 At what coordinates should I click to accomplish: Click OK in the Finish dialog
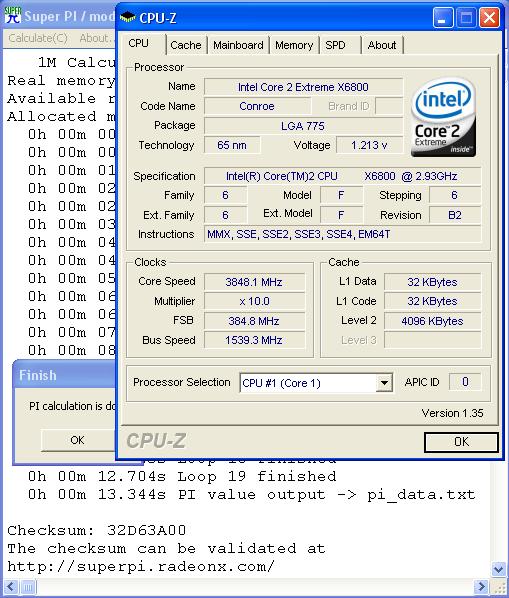[77, 440]
